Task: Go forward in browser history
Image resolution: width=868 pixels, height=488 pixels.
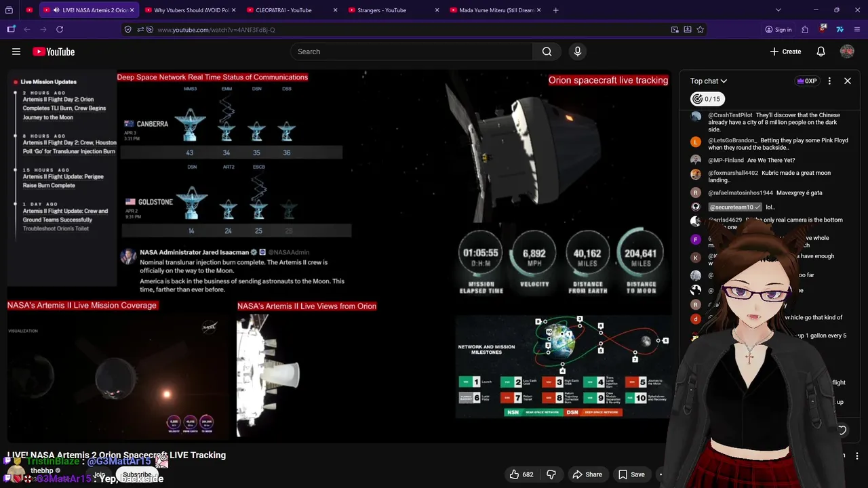Action: 43,30
